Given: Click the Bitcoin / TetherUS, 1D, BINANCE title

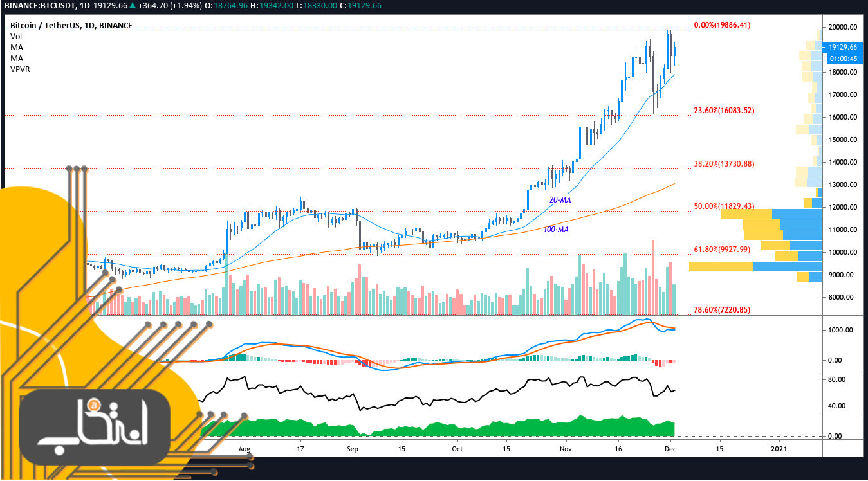Looking at the screenshot, I should 71,26.
